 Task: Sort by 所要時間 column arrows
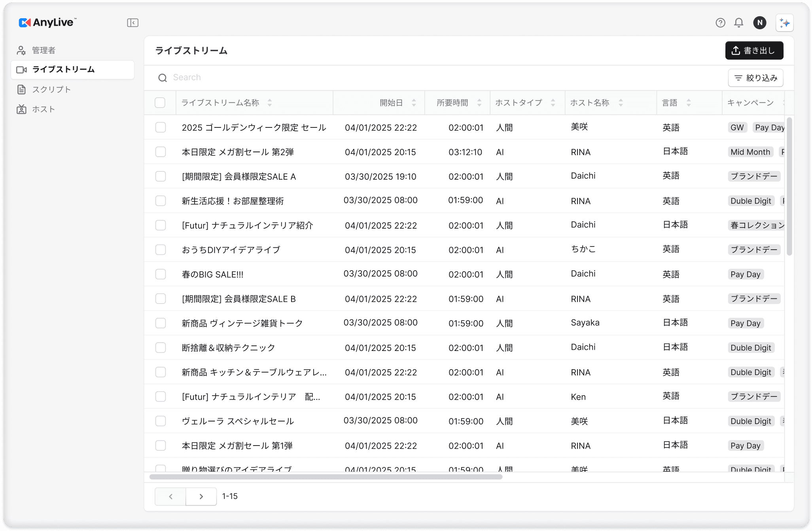(x=479, y=103)
